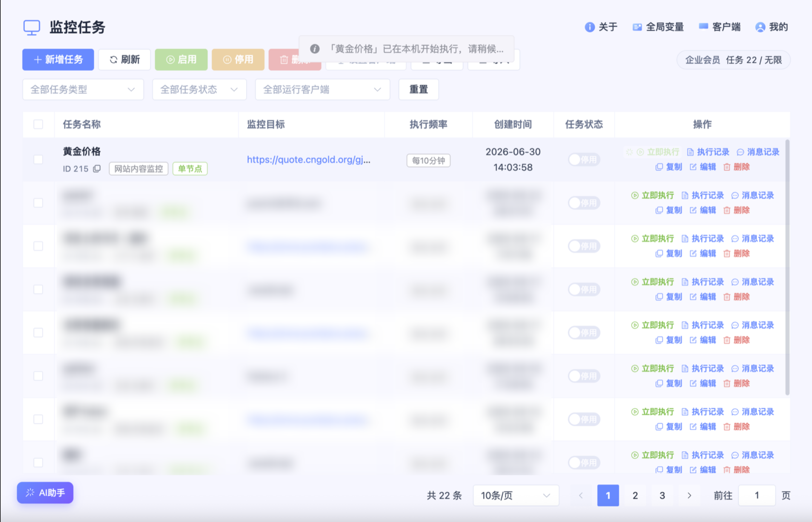Go to page 3 in pagination
Viewport: 812px width, 522px height.
click(662, 495)
